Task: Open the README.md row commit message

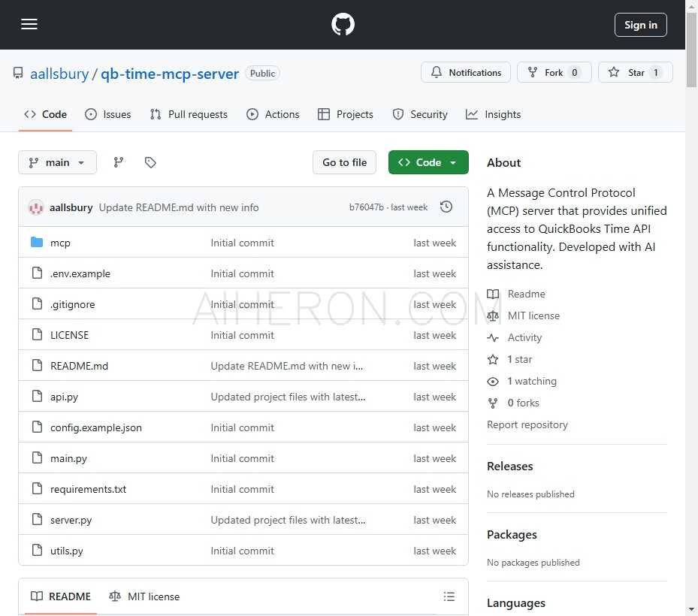Action: [287, 366]
